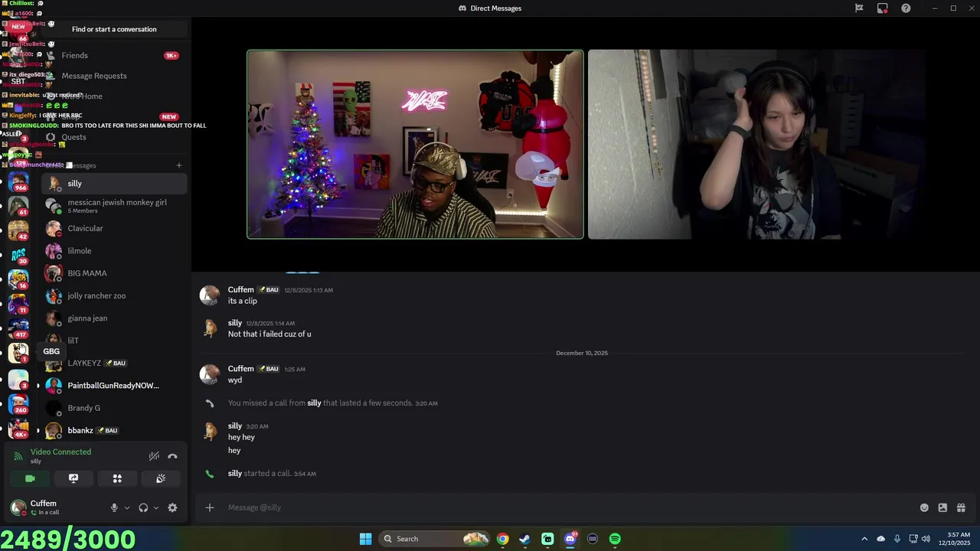Open Steam from taskbar
Image resolution: width=980 pixels, height=551 pixels.
click(x=524, y=539)
